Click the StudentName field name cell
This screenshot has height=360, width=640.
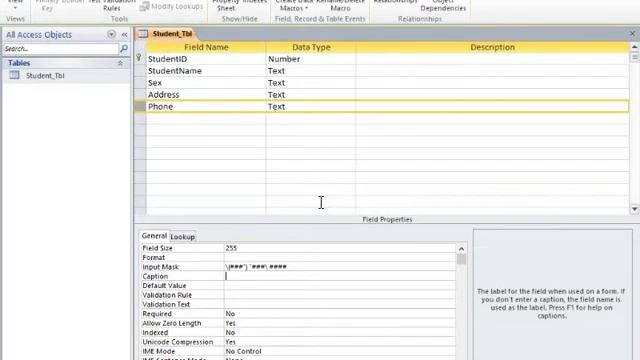(206, 71)
